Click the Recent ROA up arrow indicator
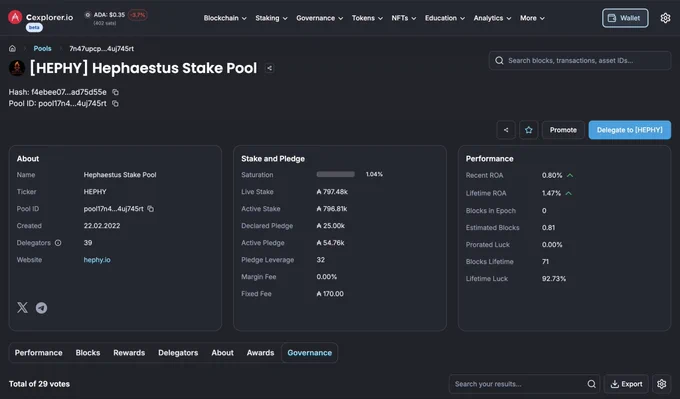The height and width of the screenshot is (399, 680). pyautogui.click(x=570, y=175)
